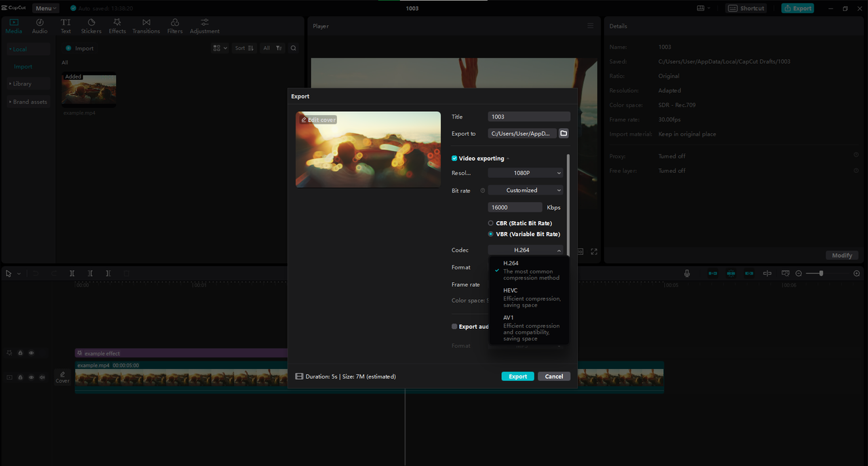Collapse the Codec H.264 dropdown

tap(526, 250)
